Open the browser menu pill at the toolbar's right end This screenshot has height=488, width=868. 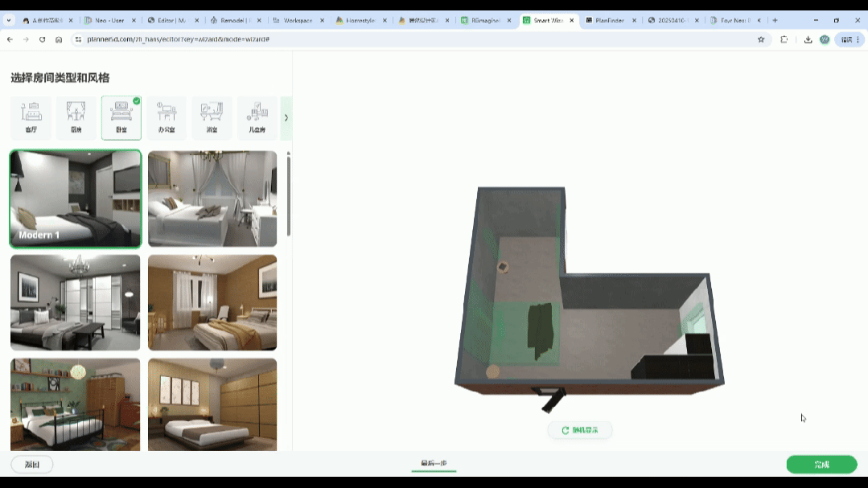pyautogui.click(x=849, y=39)
